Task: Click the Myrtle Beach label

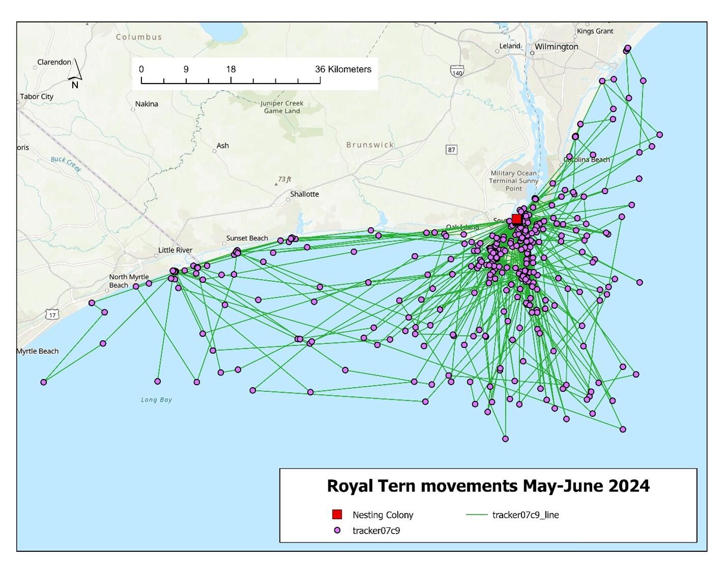Action: [x=38, y=351]
